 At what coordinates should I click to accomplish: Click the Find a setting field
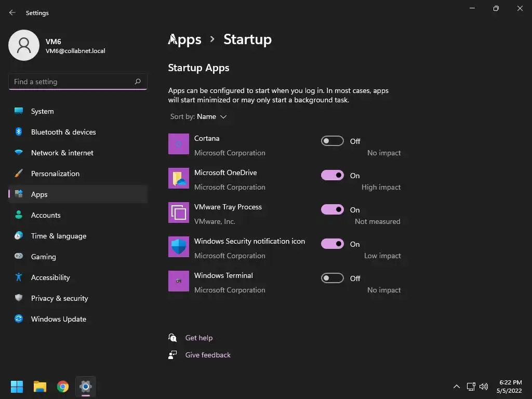pyautogui.click(x=72, y=82)
